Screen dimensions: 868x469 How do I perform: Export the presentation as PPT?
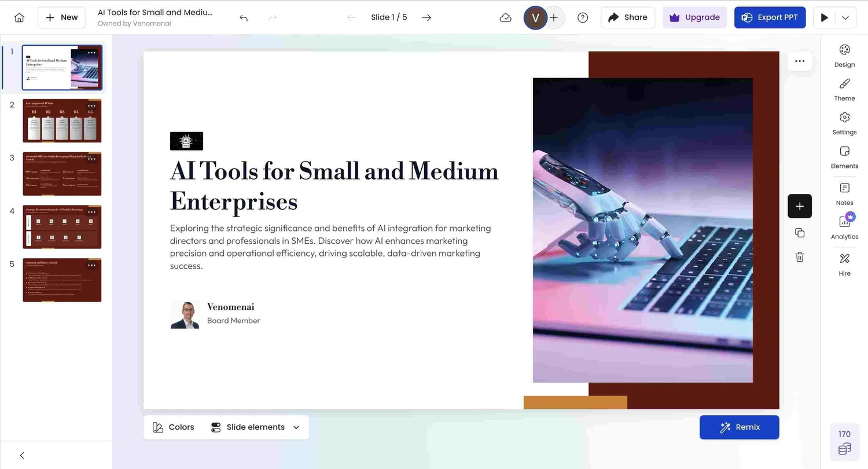[770, 17]
